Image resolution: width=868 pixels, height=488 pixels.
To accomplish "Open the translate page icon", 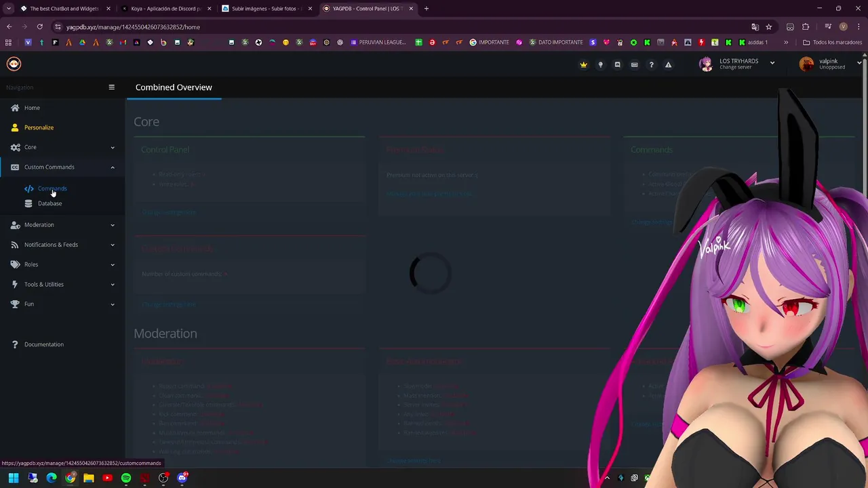I will 755,27.
